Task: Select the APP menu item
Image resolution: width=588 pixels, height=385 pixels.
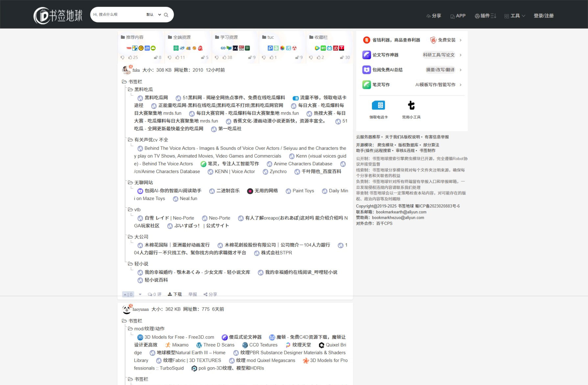Action: tap(458, 15)
